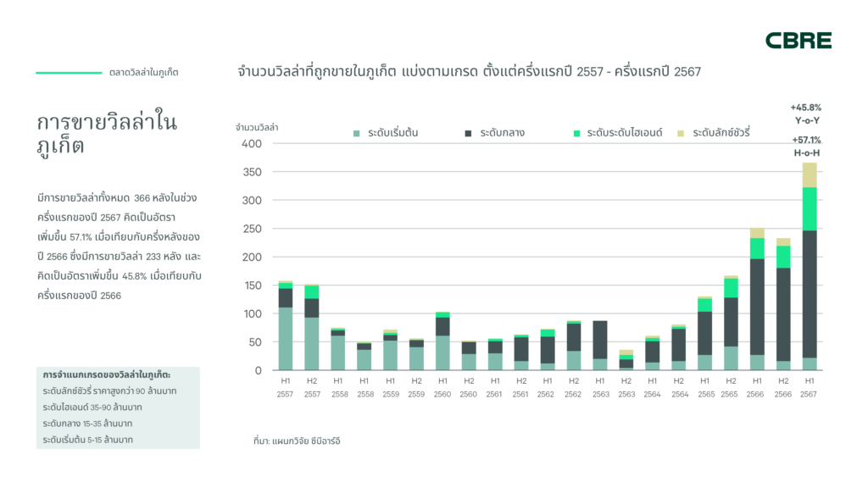Viewport: 868px width, 488px height.
Task: Click the H2 2566 bar
Action: pos(783,304)
